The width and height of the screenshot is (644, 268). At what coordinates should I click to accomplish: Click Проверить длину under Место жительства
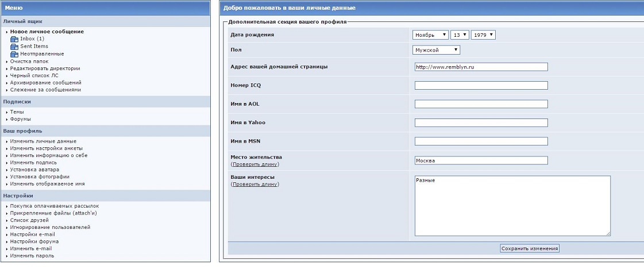tap(254, 164)
